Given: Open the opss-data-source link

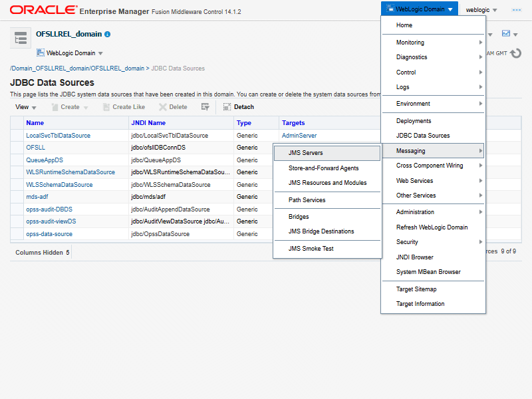Looking at the screenshot, I should click(x=49, y=234).
